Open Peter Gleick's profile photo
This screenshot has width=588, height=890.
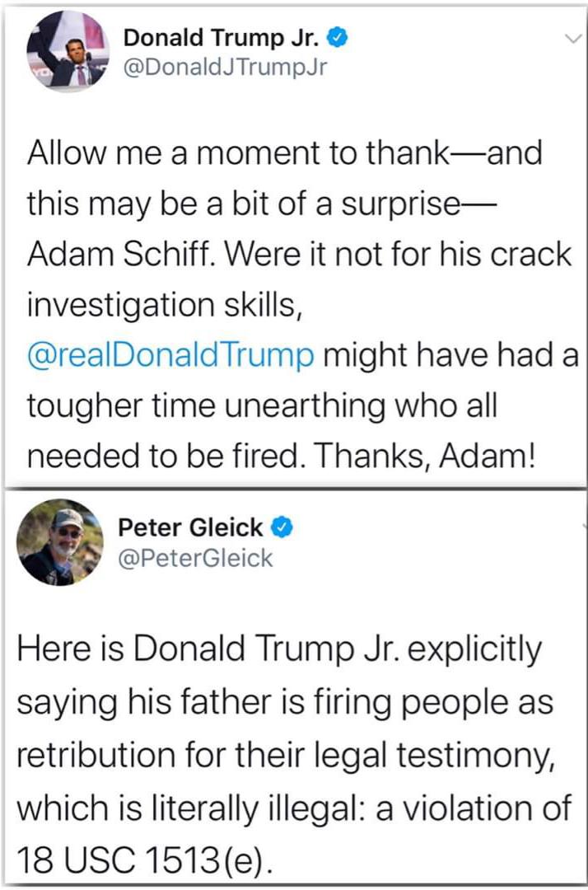click(59, 542)
